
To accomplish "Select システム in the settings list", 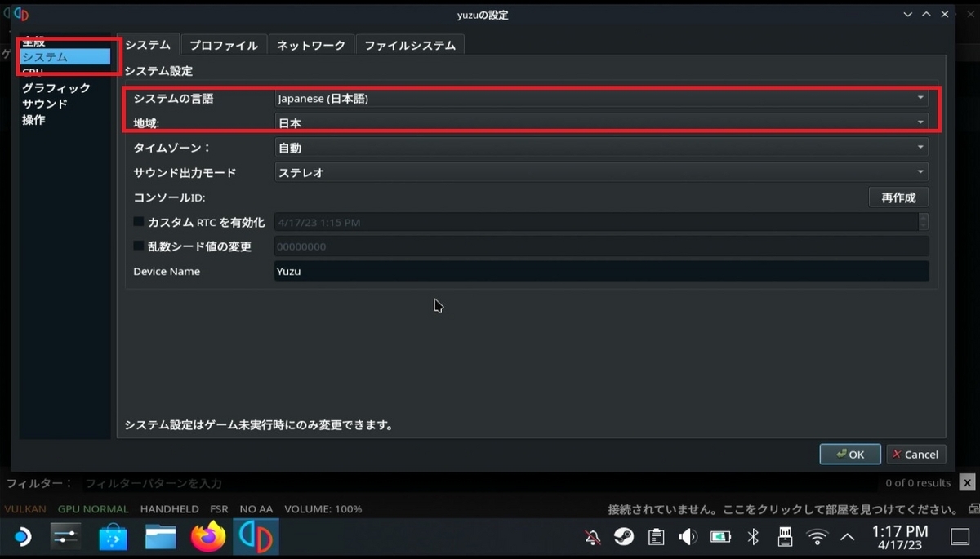I will [65, 56].
